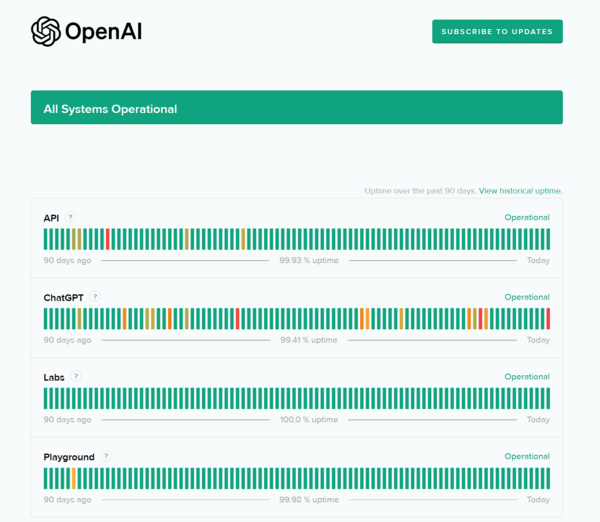Viewport: 600px width, 522px height.
Task: Click the All Systems Operational banner
Action: coord(296,108)
